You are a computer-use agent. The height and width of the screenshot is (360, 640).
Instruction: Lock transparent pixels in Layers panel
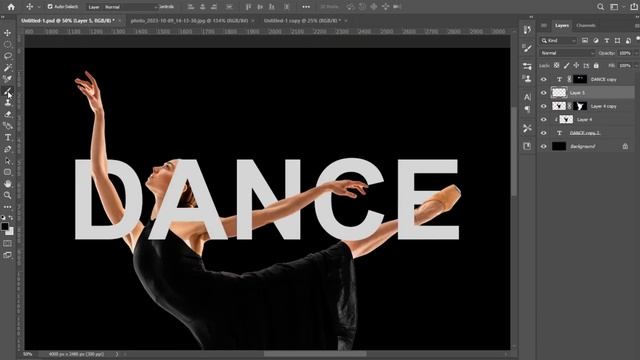coord(556,65)
